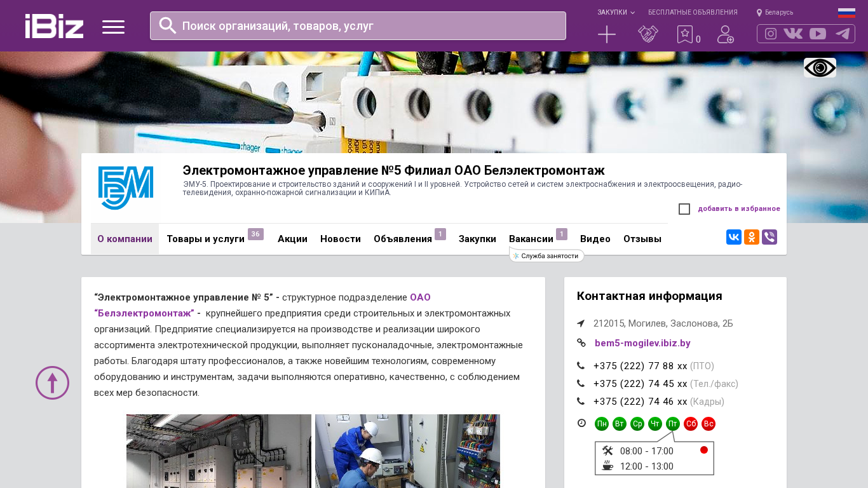Switch to the 'Видео' tab
Viewport: 868px width, 488px height.
(x=595, y=239)
